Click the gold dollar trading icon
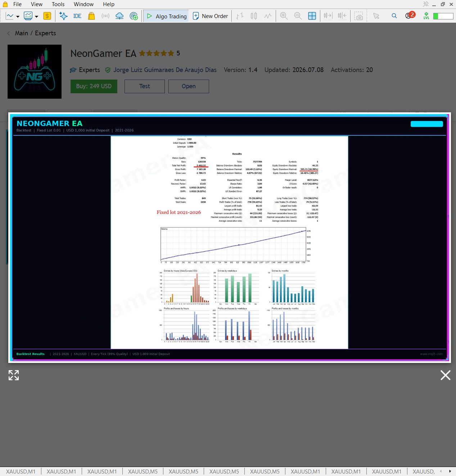456x476 pixels. (47, 16)
